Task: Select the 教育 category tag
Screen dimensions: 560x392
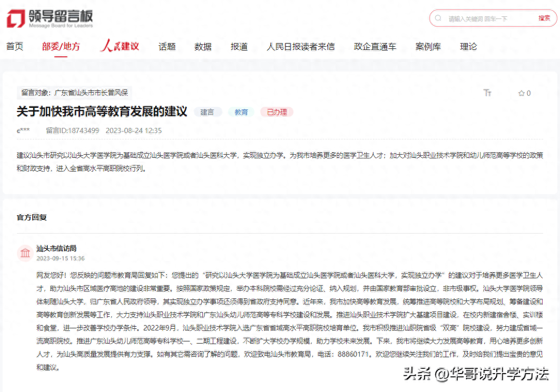Action: point(241,112)
